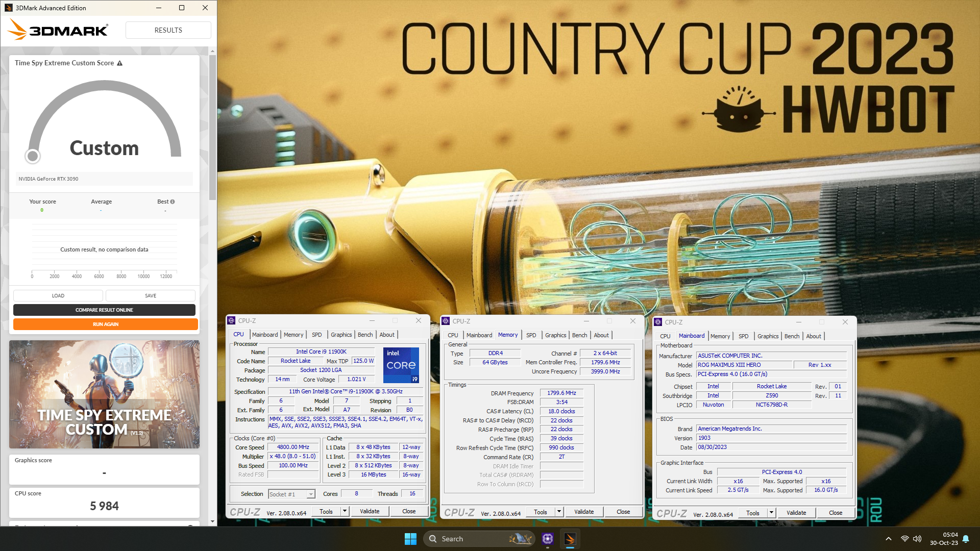Image resolution: width=980 pixels, height=551 pixels.
Task: Click the 3DMark results panel scrollbar
Action: tap(212, 128)
